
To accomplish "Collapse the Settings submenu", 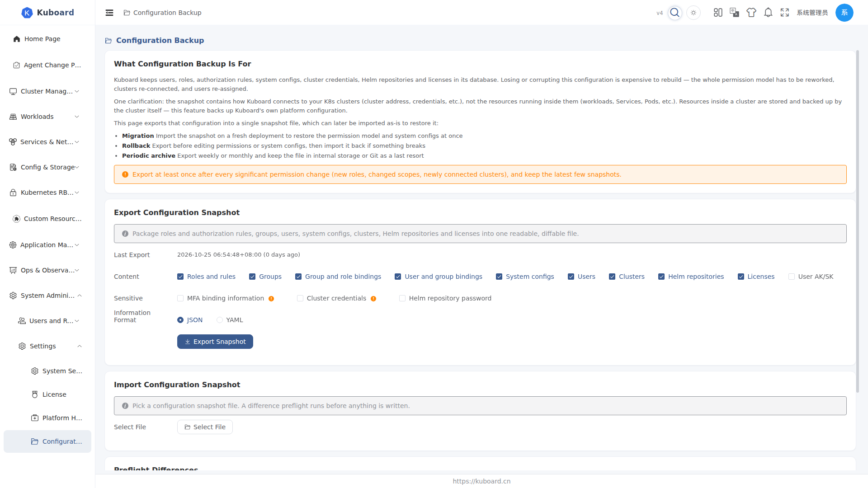I will coord(47,346).
